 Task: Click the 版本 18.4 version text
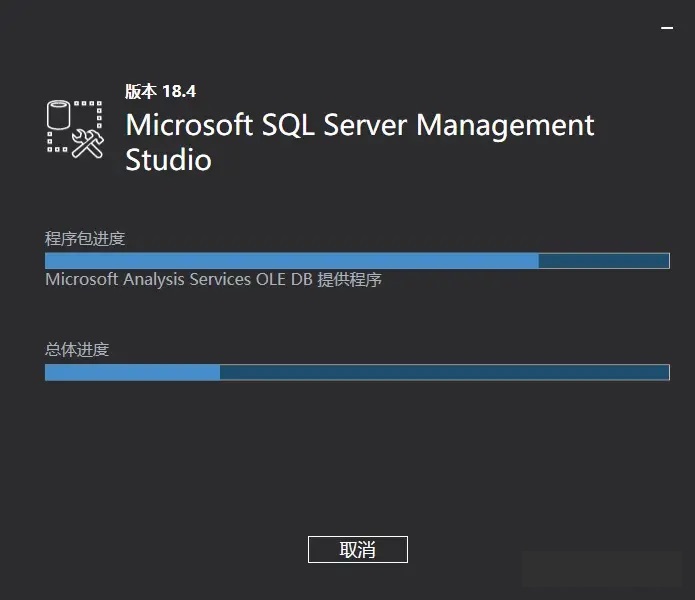click(160, 91)
